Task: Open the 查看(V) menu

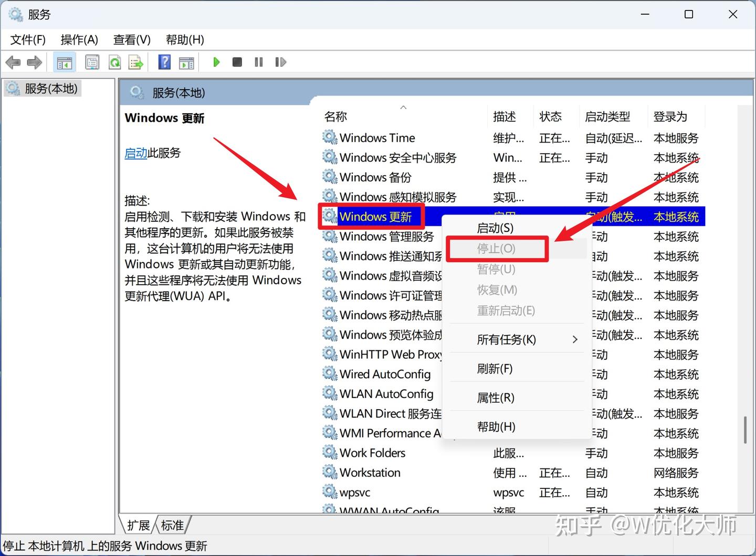Action: tap(132, 40)
